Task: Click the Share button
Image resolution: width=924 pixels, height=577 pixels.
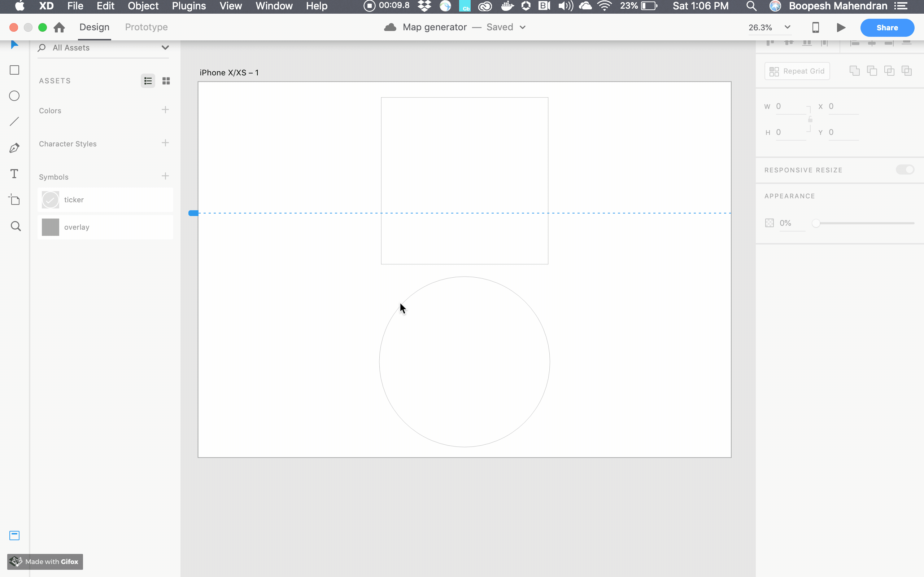Action: tap(886, 27)
